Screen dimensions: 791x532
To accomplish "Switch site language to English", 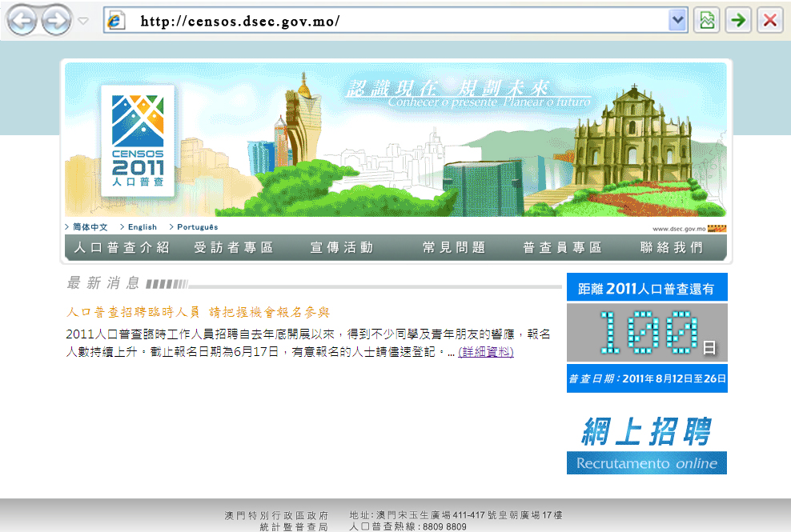I will point(142,227).
